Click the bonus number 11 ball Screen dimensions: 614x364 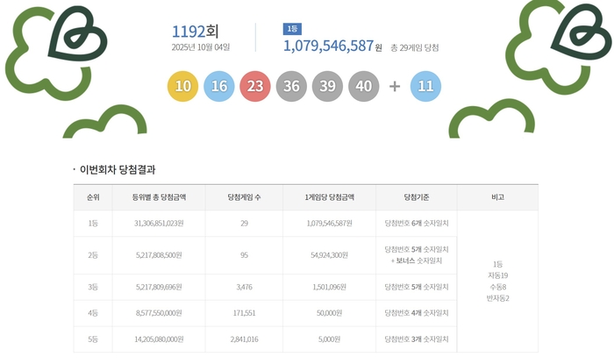pyautogui.click(x=425, y=86)
